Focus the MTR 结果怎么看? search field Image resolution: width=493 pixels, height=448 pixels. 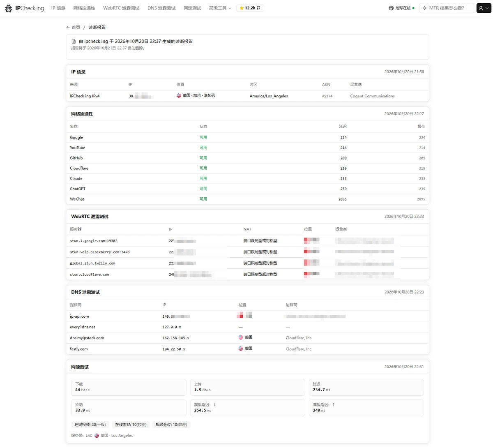(x=447, y=8)
